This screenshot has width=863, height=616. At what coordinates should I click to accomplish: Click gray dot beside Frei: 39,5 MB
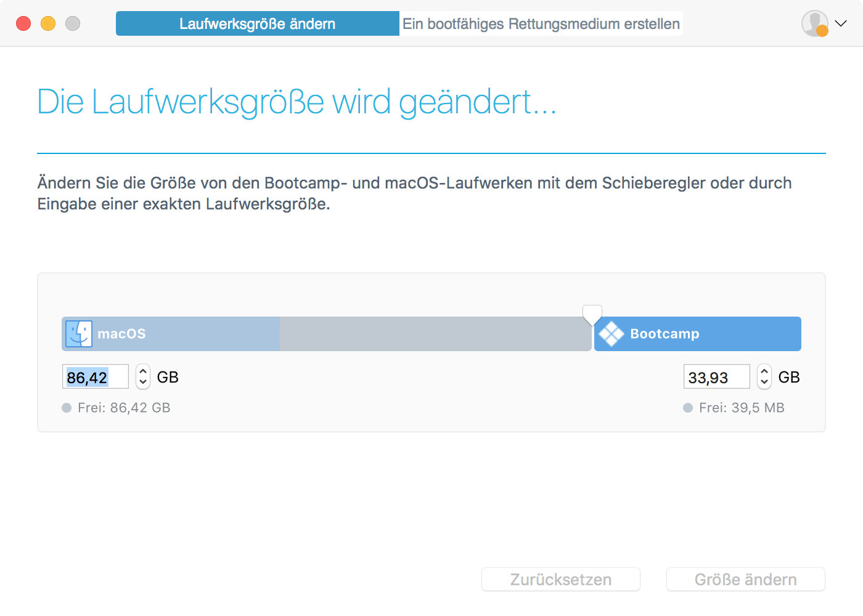point(688,408)
